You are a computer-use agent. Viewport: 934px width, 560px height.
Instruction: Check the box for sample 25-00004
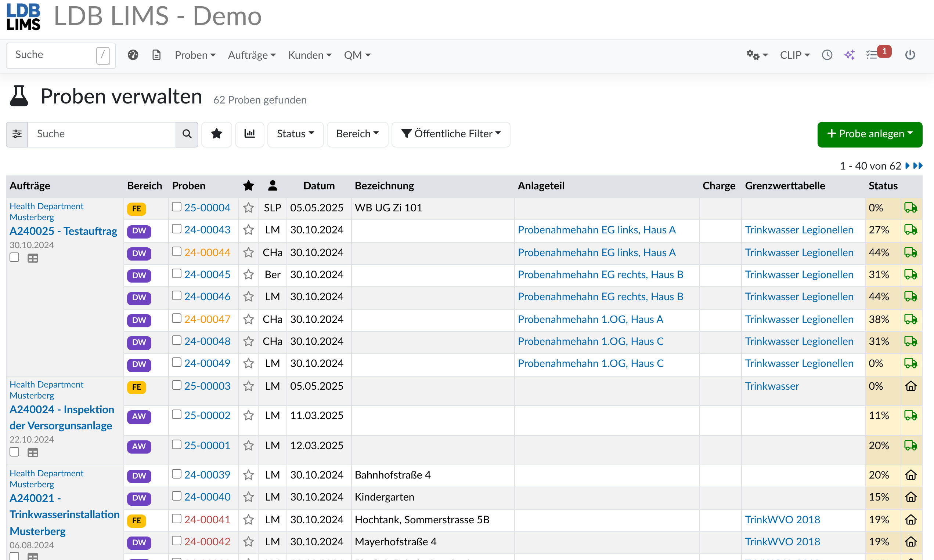pyautogui.click(x=176, y=207)
